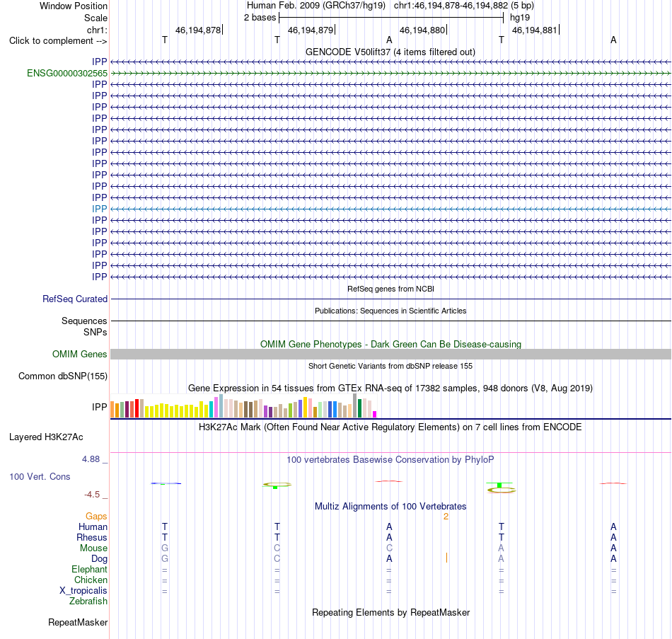Click the orange gap number 2
This screenshot has height=639, width=672.
(446, 517)
